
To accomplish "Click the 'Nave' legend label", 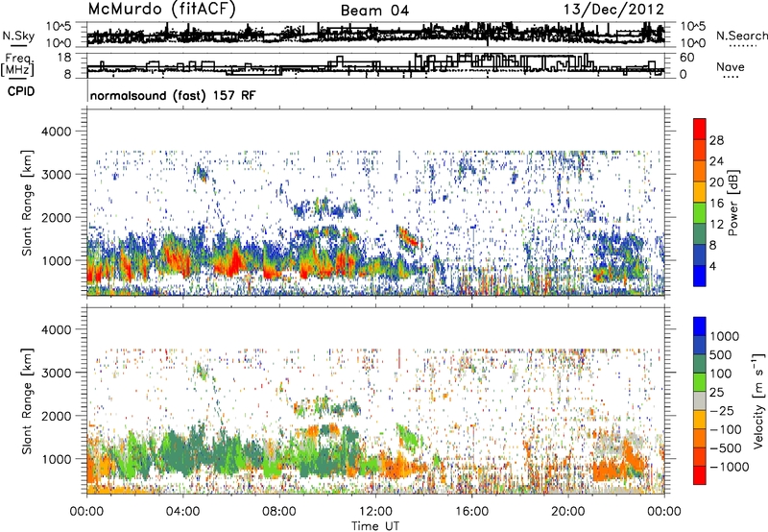I will [x=731, y=66].
